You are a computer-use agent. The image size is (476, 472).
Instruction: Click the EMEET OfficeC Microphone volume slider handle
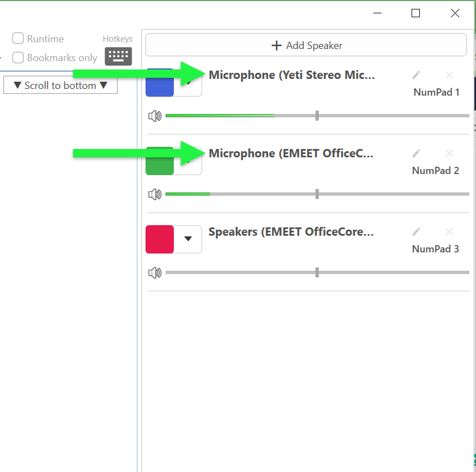click(317, 194)
